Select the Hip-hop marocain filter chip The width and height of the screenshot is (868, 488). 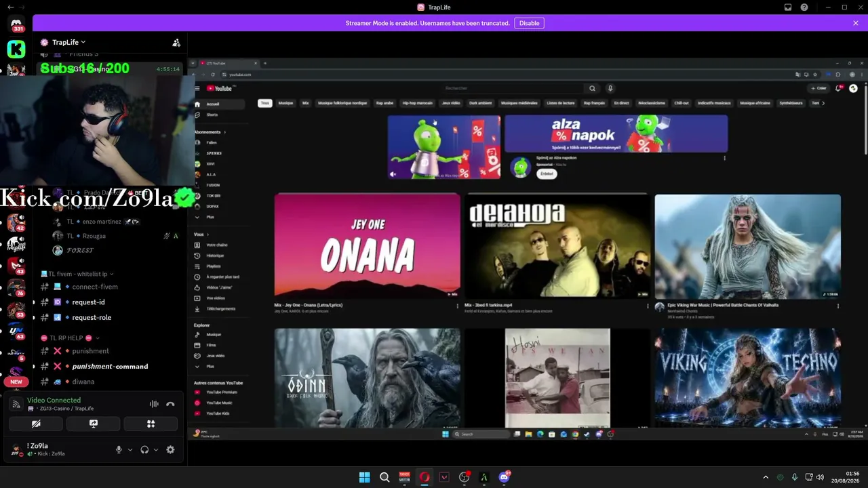coord(418,103)
